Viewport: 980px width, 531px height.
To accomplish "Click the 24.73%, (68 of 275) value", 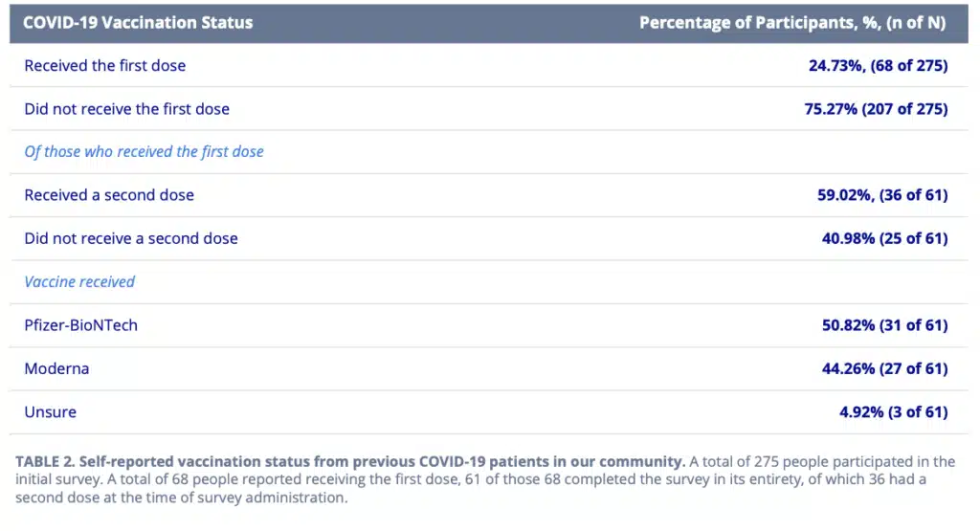I will point(879,66).
